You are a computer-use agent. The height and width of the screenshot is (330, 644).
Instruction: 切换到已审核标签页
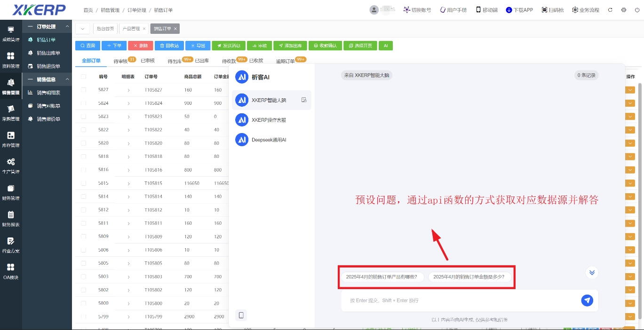click(x=147, y=60)
